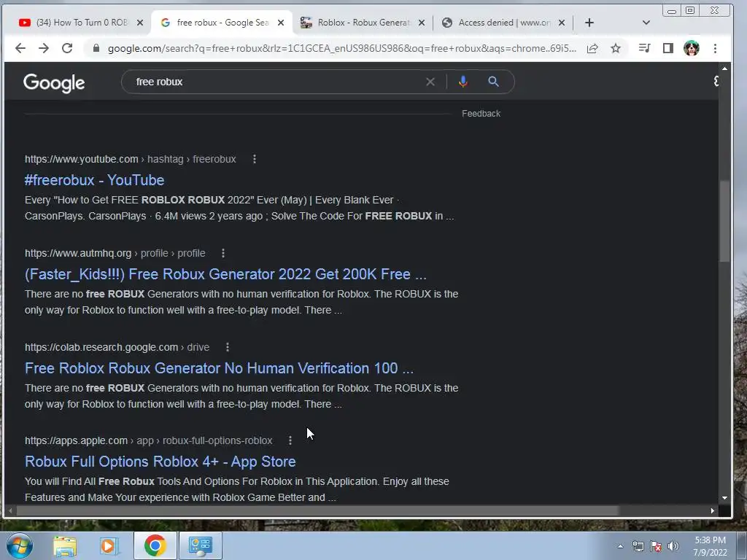This screenshot has width=747, height=560.
Task: Click the lock icon in the address bar
Action: click(96, 48)
